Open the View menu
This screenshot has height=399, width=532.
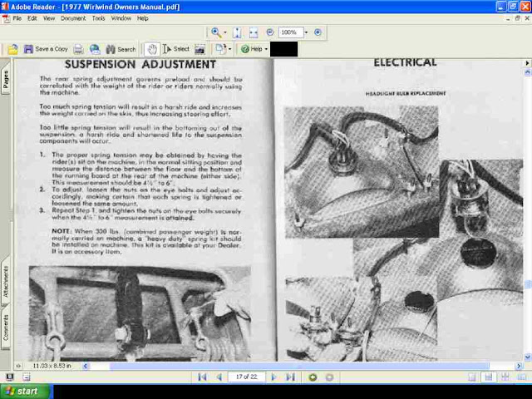coord(49,18)
